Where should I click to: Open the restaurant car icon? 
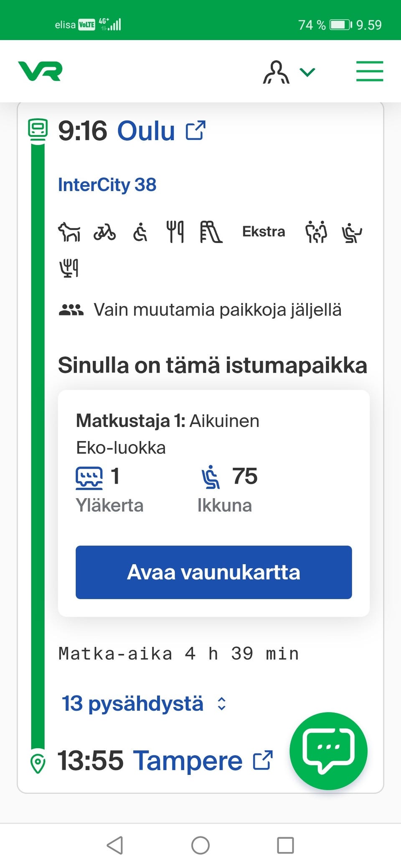(x=175, y=232)
